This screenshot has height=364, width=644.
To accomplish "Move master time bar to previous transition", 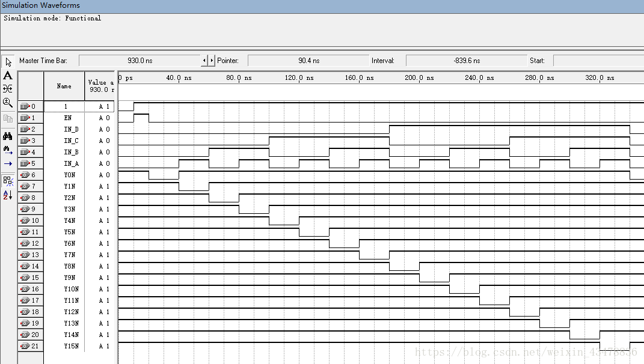I will click(x=204, y=60).
